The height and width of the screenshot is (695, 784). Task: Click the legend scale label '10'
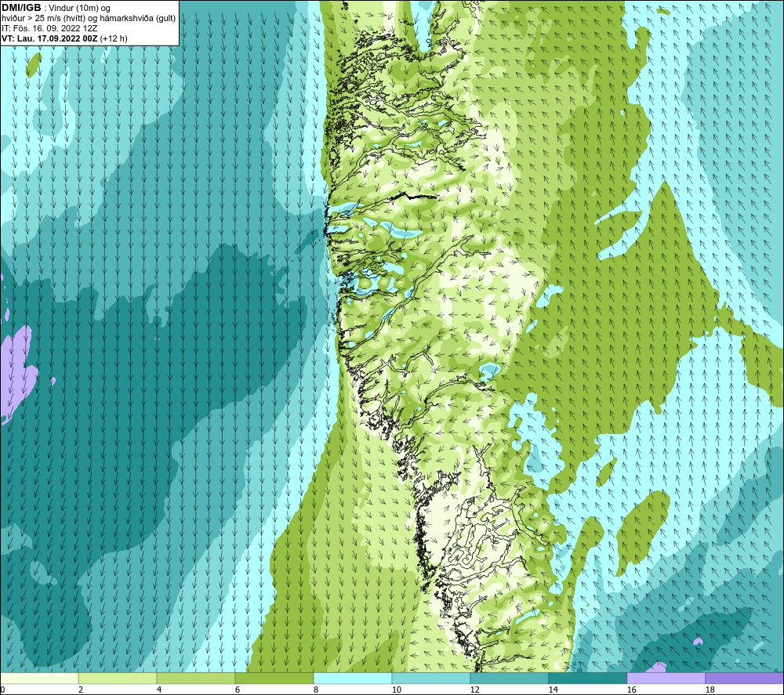[x=397, y=690]
